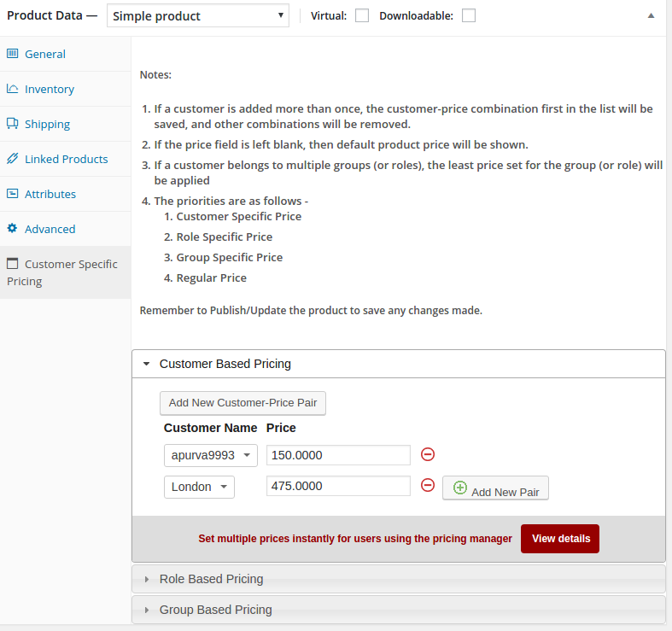
Task: Switch to the Attributes tab
Action: point(65,194)
